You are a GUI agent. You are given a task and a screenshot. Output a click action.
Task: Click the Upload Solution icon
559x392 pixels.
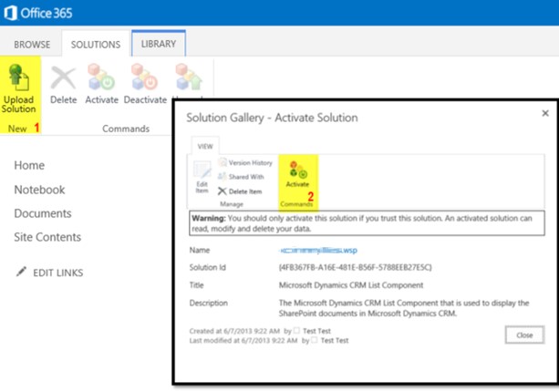pos(19,77)
